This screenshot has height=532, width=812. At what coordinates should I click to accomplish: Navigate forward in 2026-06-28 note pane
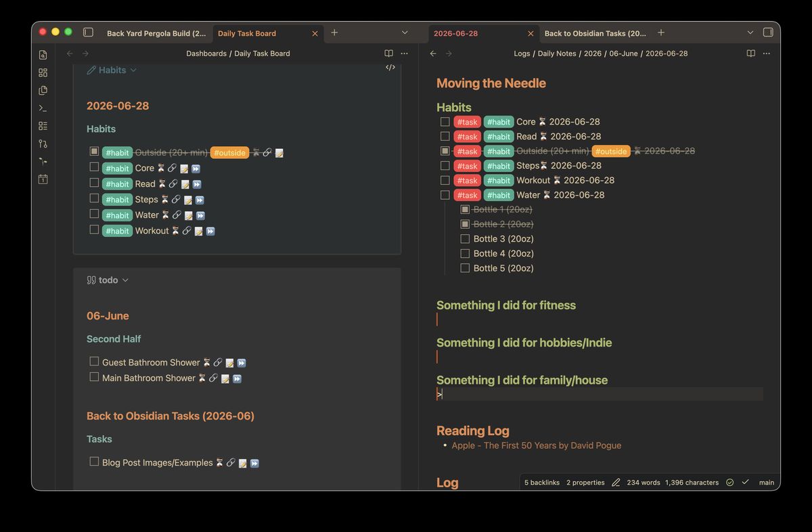pos(449,53)
